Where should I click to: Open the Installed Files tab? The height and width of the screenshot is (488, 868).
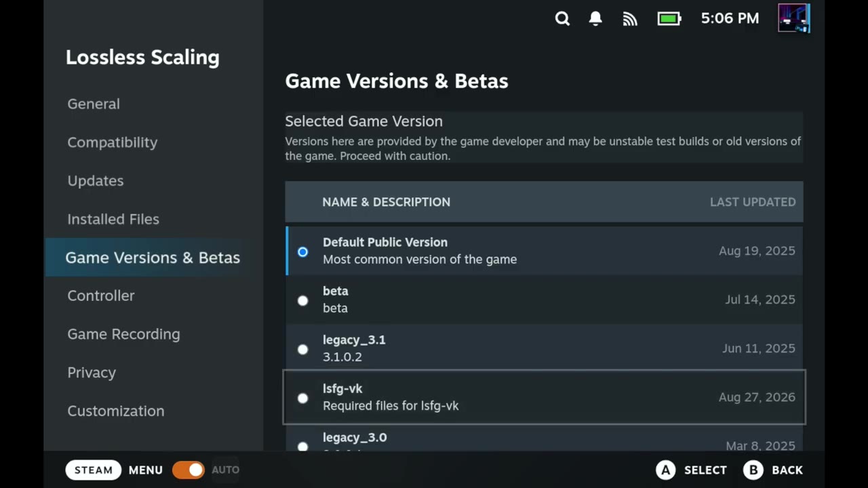pyautogui.click(x=113, y=219)
